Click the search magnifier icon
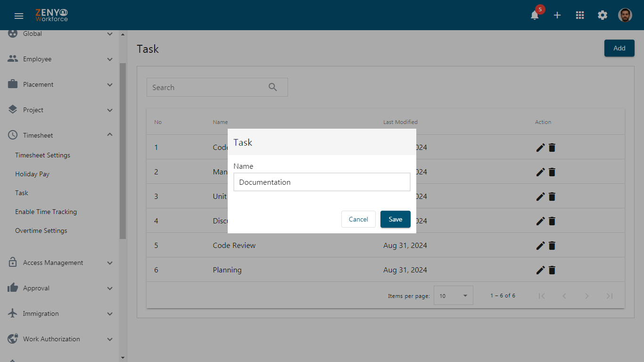Screen dimensions: 644x362 272,87
